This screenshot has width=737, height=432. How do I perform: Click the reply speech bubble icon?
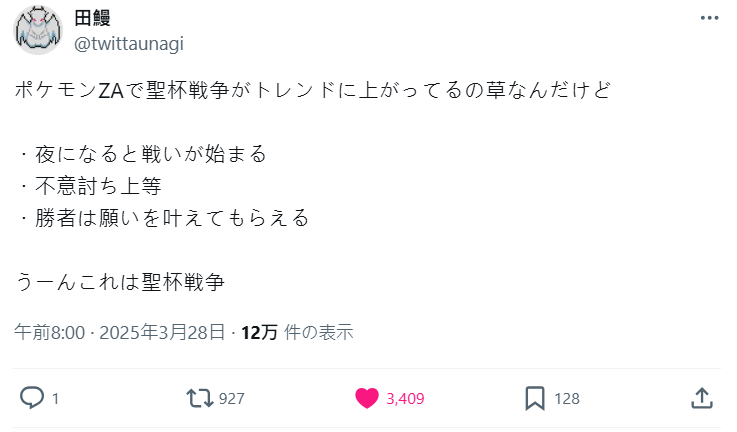click(32, 398)
